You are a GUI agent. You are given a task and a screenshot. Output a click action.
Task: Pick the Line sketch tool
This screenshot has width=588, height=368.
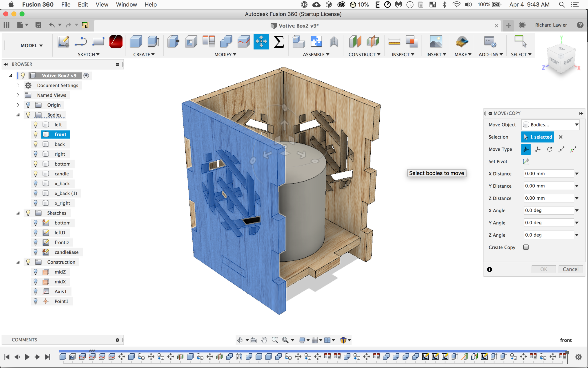point(81,42)
